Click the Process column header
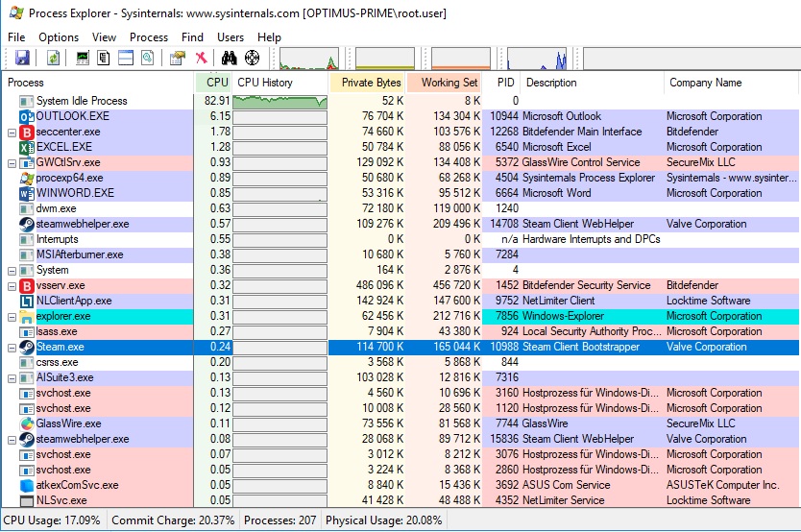This screenshot has width=801, height=532. tap(98, 83)
